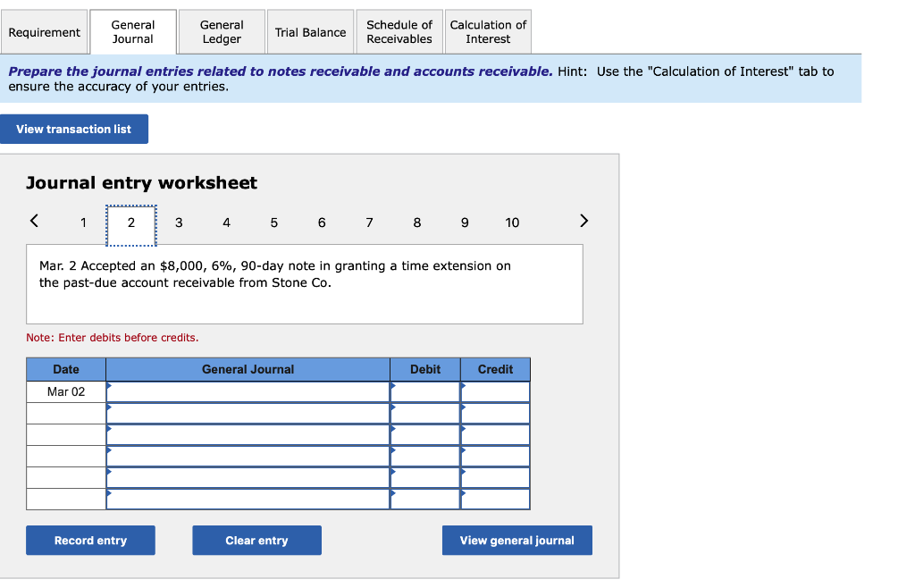Select transaction 10 in the worksheet
Viewport: 915px width, 588px height.
[x=512, y=223]
